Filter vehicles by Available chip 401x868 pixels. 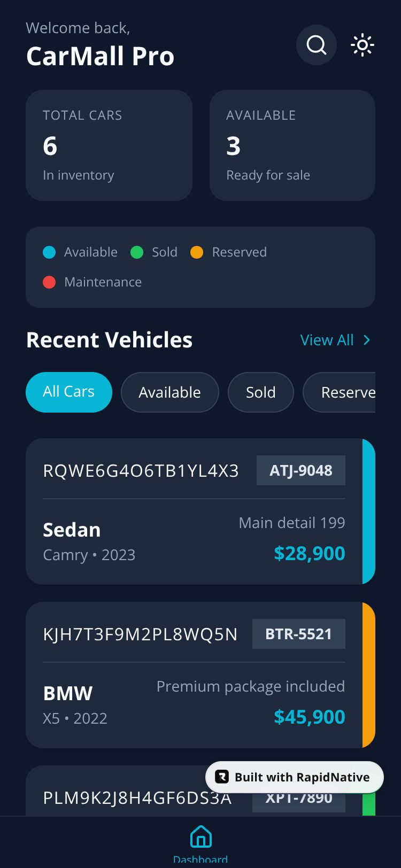(169, 392)
